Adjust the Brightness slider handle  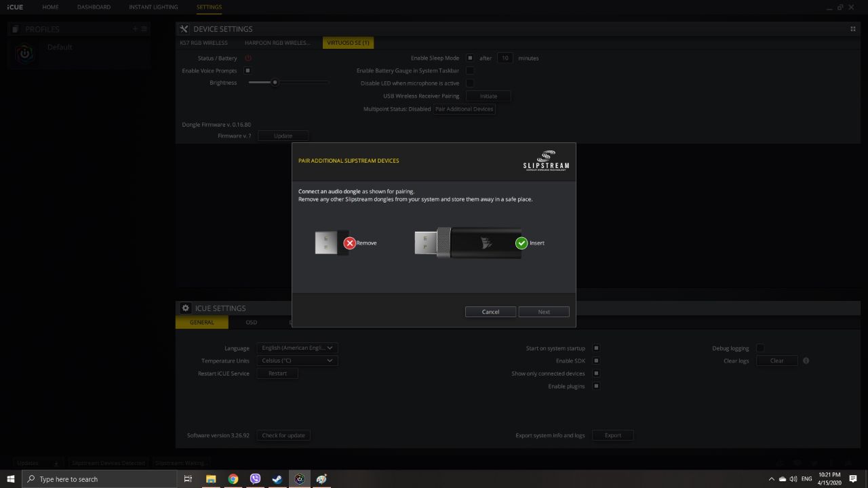point(275,83)
